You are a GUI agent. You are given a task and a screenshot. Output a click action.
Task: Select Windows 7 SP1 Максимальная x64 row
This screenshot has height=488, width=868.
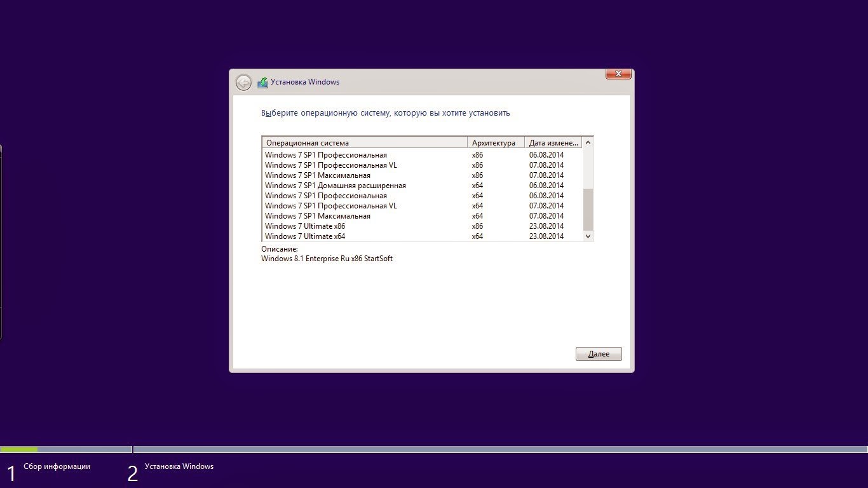tap(422, 216)
